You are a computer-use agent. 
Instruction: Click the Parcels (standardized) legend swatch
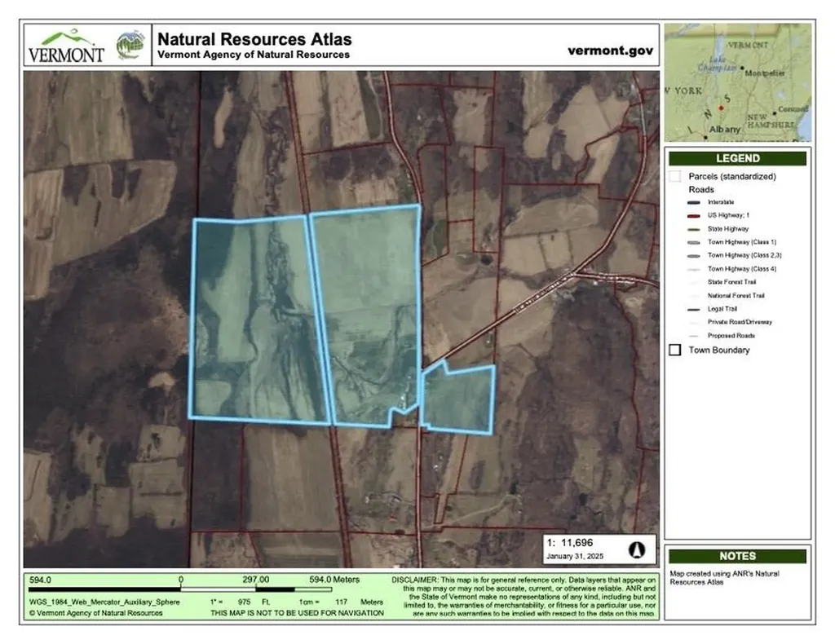coord(674,176)
